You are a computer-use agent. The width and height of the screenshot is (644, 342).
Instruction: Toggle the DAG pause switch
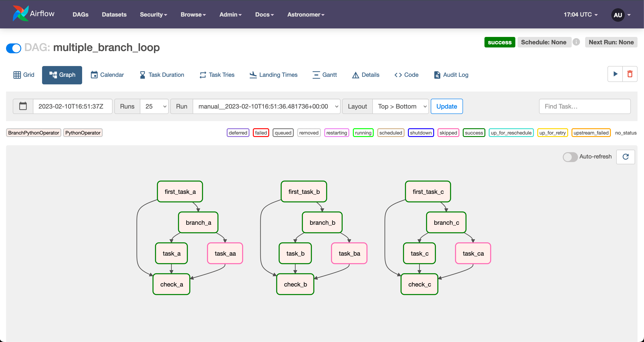(13, 48)
